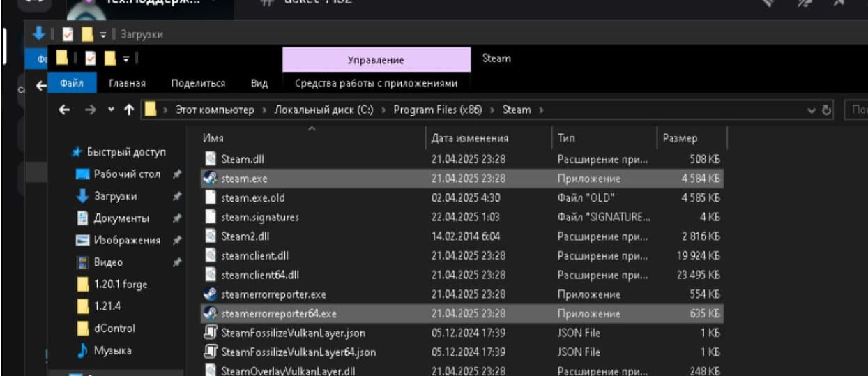Screen dimensions: 868x376
Task: Expand the recent locations dropdown arrow
Action: click(x=111, y=110)
